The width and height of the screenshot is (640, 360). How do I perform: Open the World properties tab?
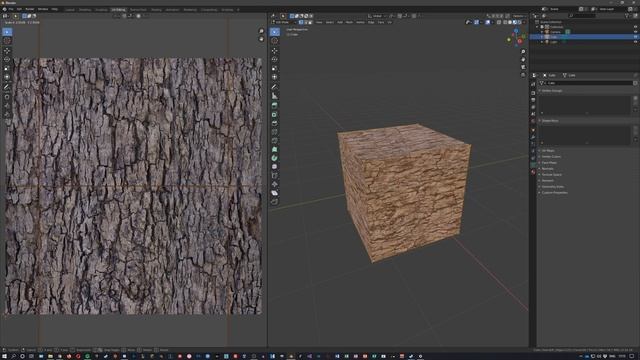pos(533,121)
